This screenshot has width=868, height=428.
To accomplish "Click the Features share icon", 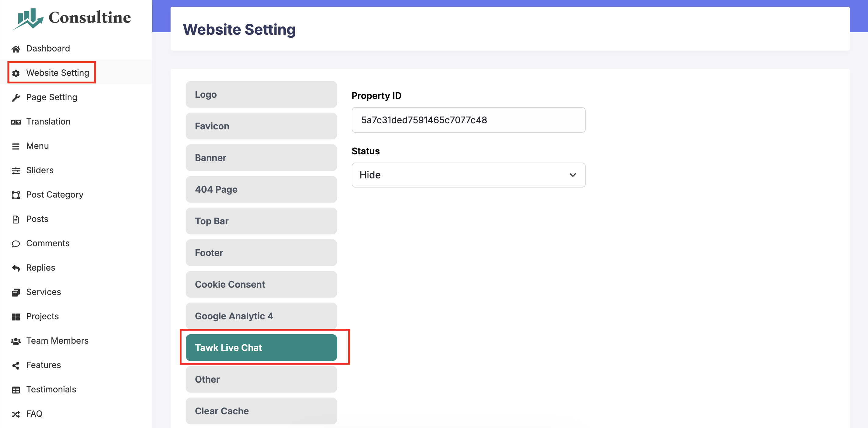I will pyautogui.click(x=16, y=365).
